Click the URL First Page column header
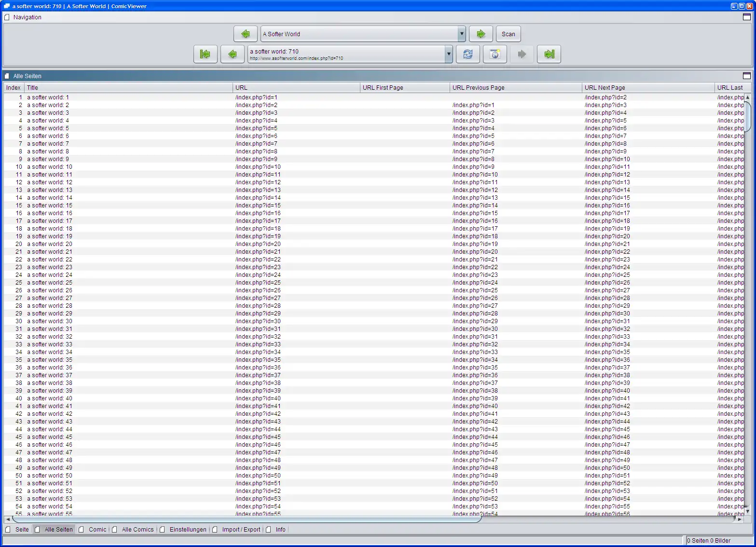Screen dimensions: 756x547 405,87
